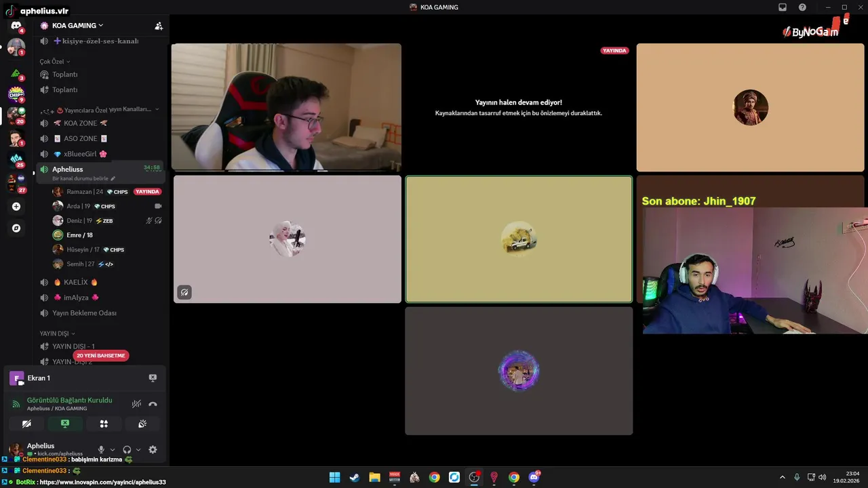Screen dimensions: 868x488
Task: Join the xBlueeGirl voice channel
Action: 100,154
